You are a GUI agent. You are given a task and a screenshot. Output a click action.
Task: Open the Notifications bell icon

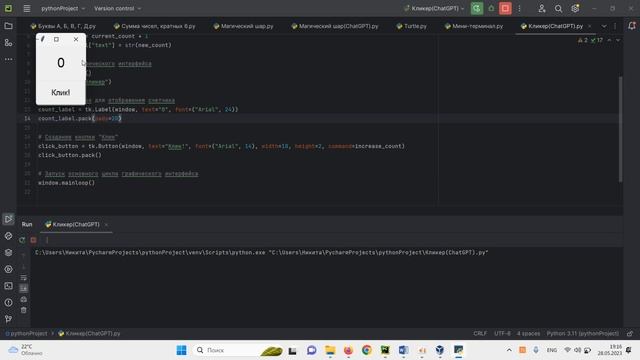[631, 26]
